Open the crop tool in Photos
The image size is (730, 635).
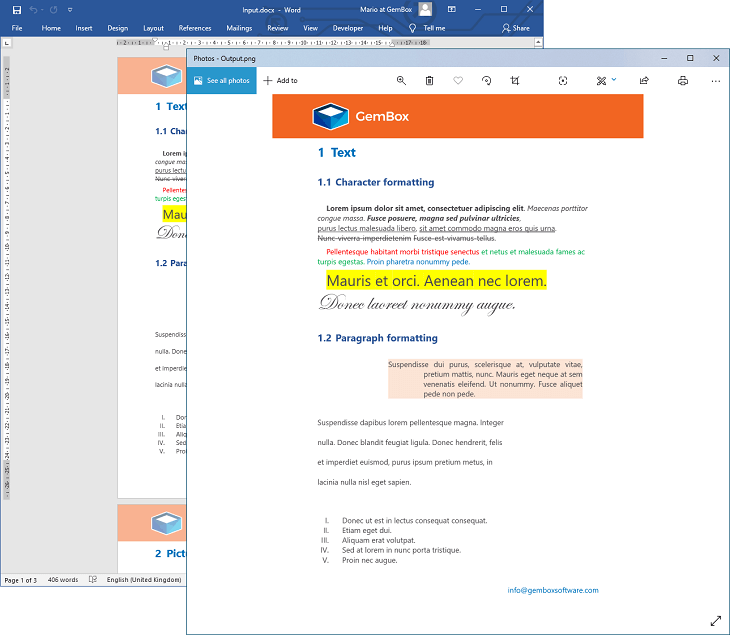(515, 80)
